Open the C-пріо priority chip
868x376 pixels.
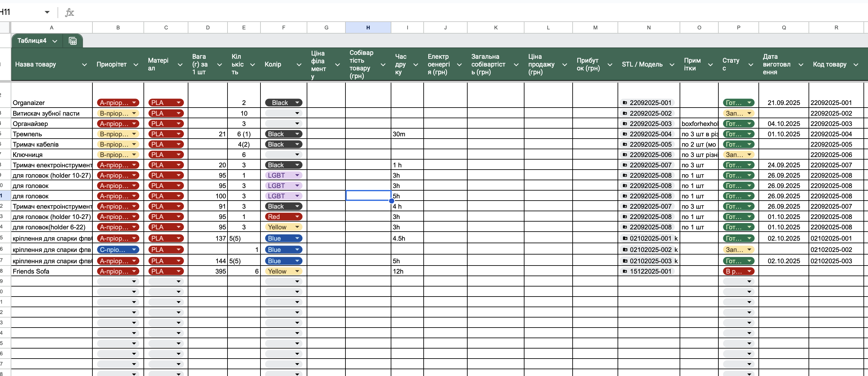pos(118,250)
